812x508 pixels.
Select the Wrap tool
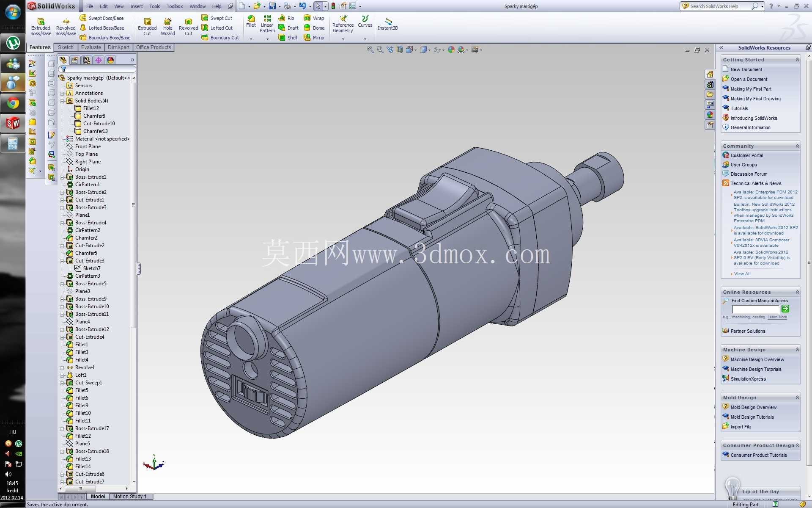[314, 18]
